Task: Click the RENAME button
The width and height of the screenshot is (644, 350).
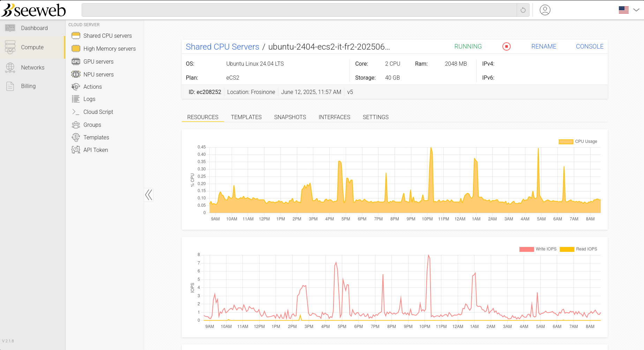Action: click(544, 46)
